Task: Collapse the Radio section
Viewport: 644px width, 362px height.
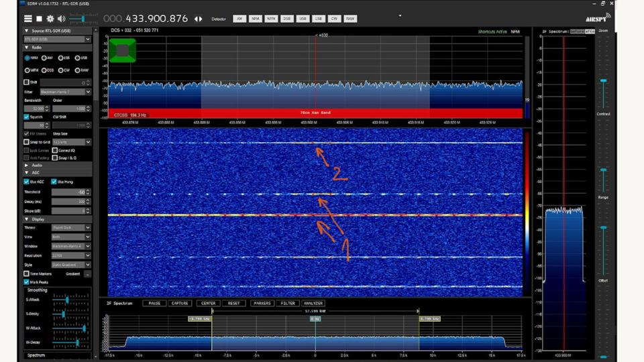Action: [x=27, y=48]
